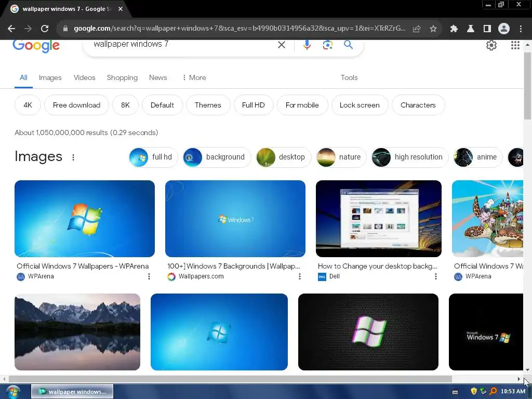The image size is (532, 399).
Task: Open the WPArena result options dots
Action: [149, 276]
